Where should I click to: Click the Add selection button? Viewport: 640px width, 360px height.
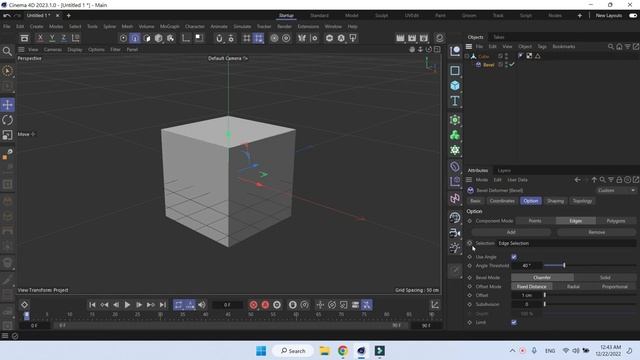[x=511, y=232]
